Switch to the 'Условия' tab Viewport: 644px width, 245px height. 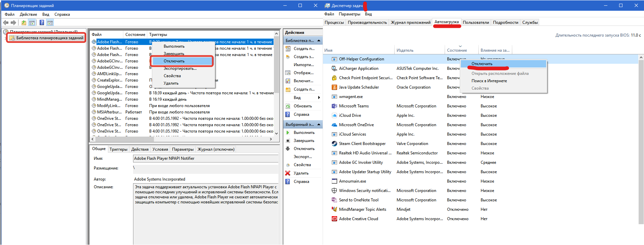click(x=160, y=149)
